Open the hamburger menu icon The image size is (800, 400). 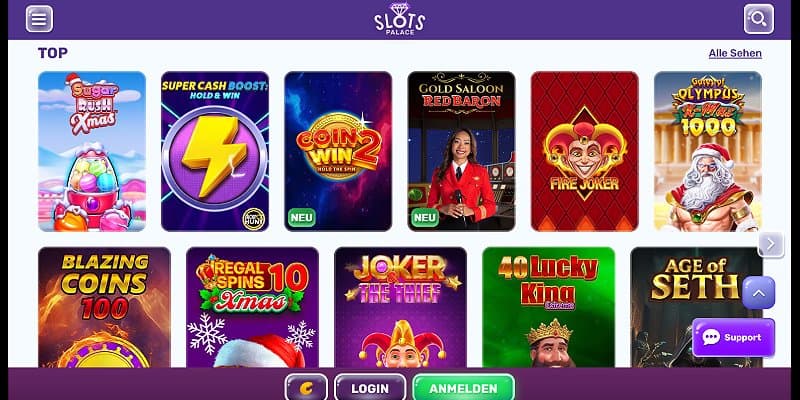click(x=39, y=19)
